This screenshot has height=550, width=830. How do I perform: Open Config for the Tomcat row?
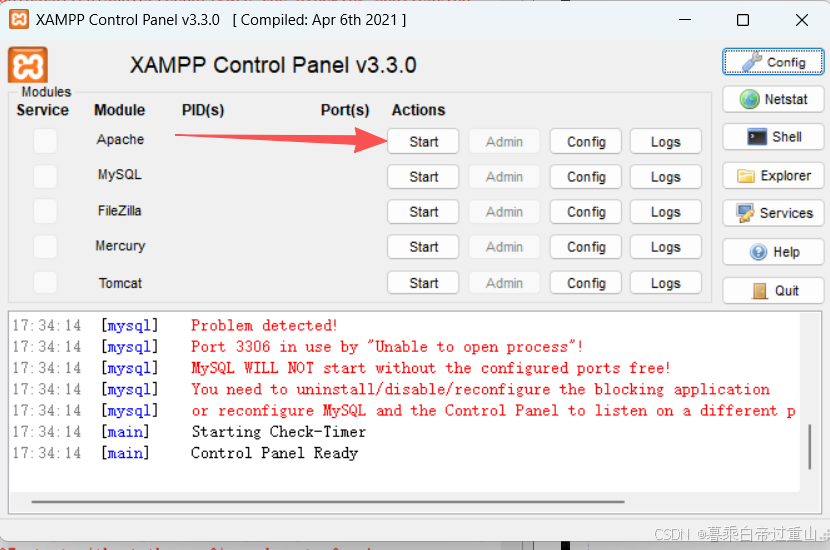585,283
